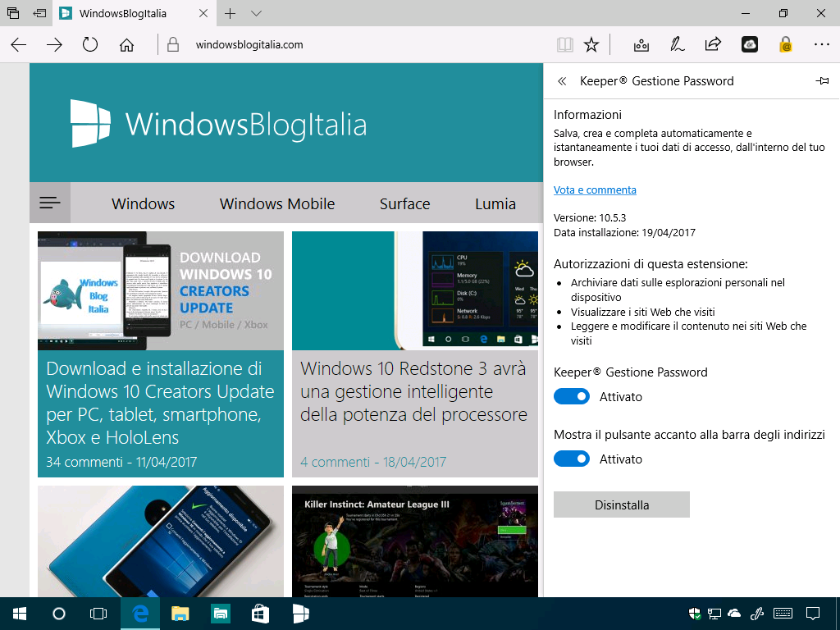The width and height of the screenshot is (840, 630).
Task: Pin the extension panel
Action: tap(822, 81)
